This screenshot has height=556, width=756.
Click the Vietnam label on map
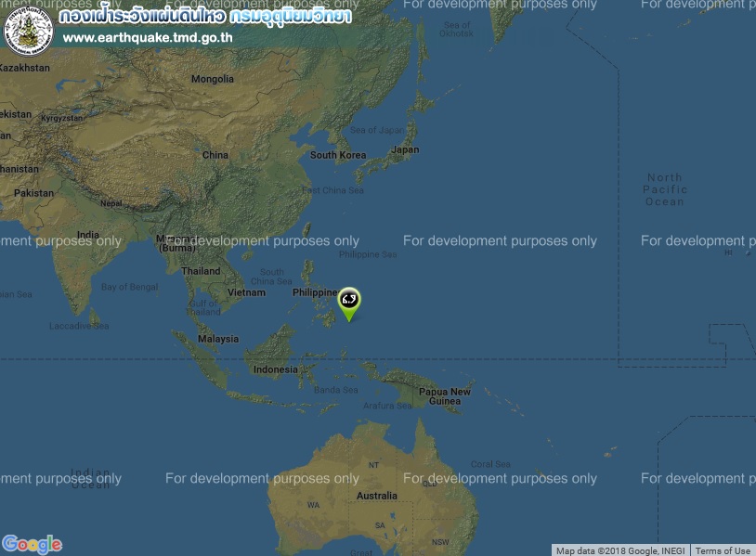click(x=246, y=292)
